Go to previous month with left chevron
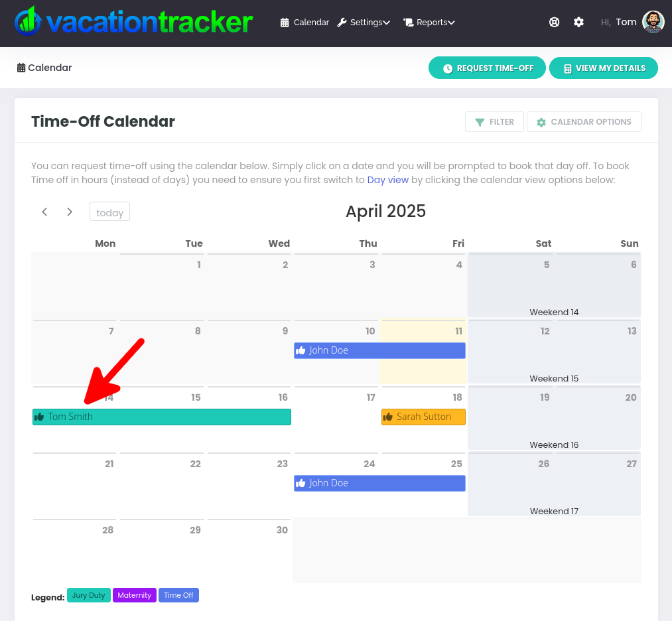 pos(44,212)
